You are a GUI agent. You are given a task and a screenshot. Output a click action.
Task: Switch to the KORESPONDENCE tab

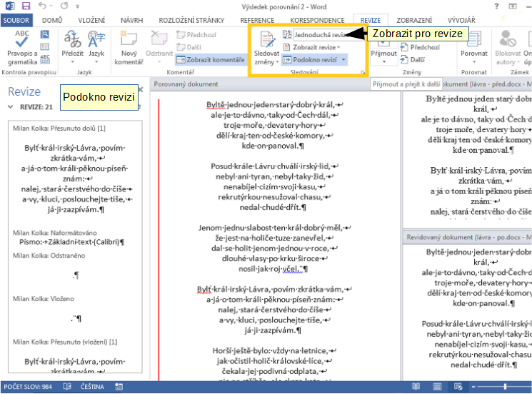[317, 21]
